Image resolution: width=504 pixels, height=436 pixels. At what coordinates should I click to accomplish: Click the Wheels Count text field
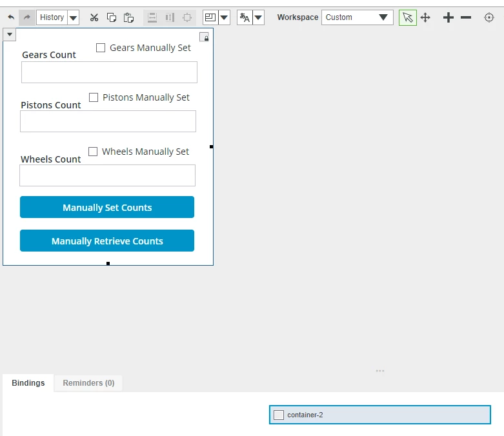coord(107,175)
